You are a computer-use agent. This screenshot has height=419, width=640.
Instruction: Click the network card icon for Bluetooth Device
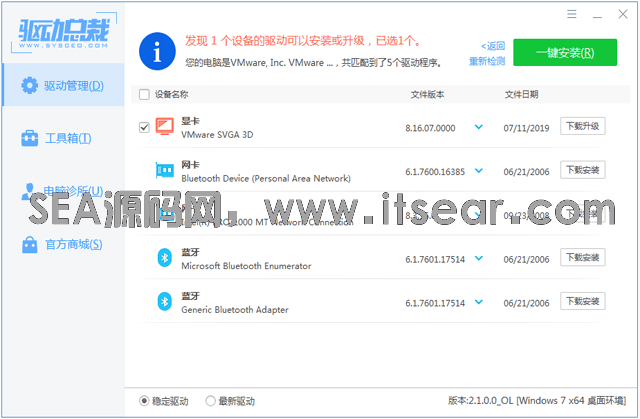click(x=164, y=171)
